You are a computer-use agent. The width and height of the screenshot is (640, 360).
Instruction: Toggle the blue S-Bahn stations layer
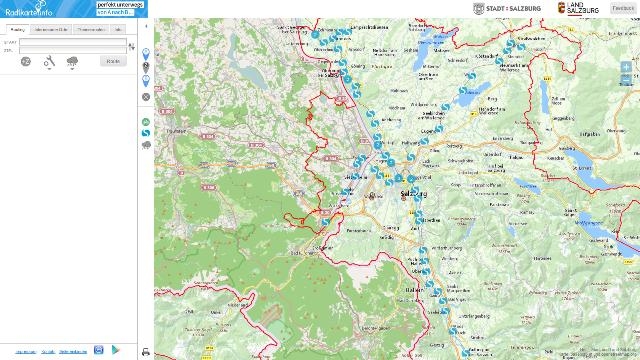[146, 133]
